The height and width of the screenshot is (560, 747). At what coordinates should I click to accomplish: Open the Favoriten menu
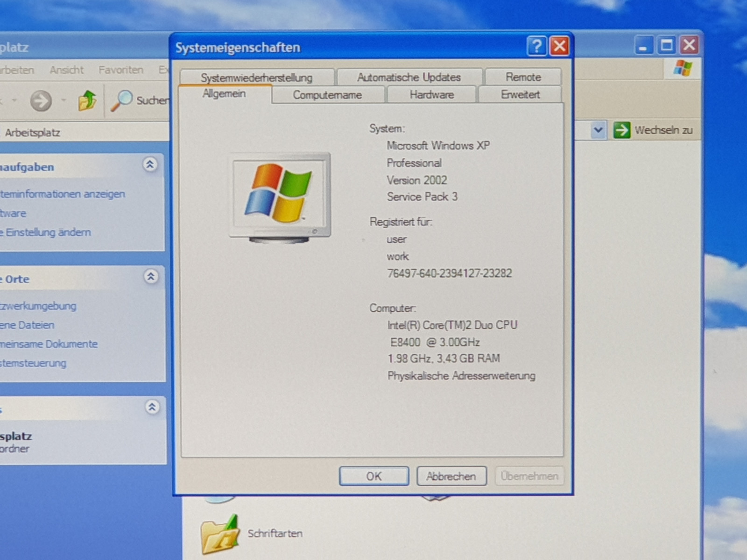[x=120, y=70]
